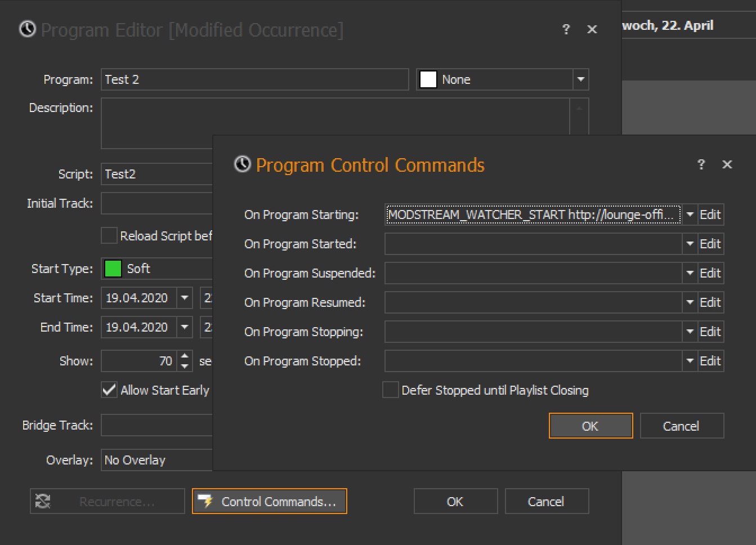
Task: Cancel the Program Control Commands dialog
Action: pos(682,426)
